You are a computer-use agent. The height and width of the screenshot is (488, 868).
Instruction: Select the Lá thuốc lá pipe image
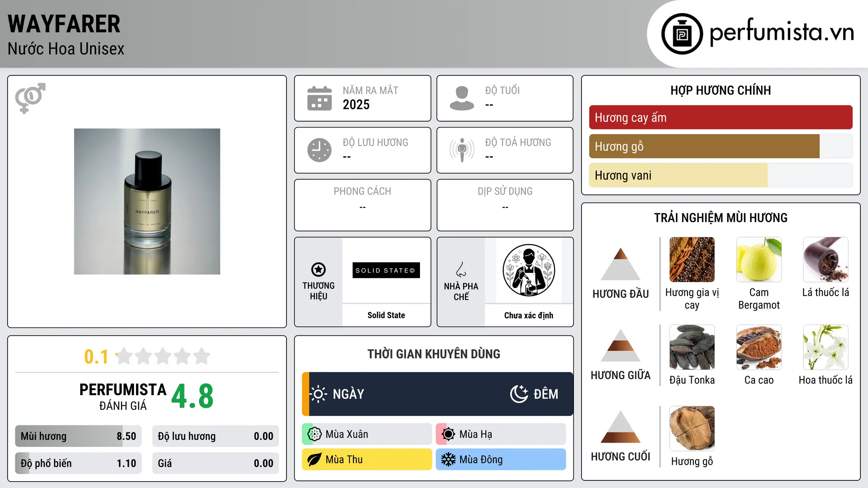826,260
